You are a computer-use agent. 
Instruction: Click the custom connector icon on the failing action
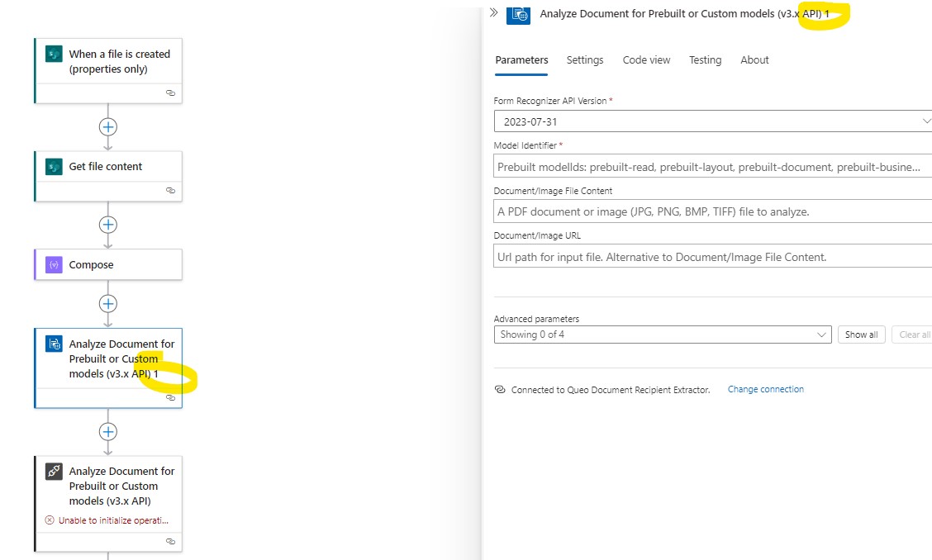tap(52, 471)
